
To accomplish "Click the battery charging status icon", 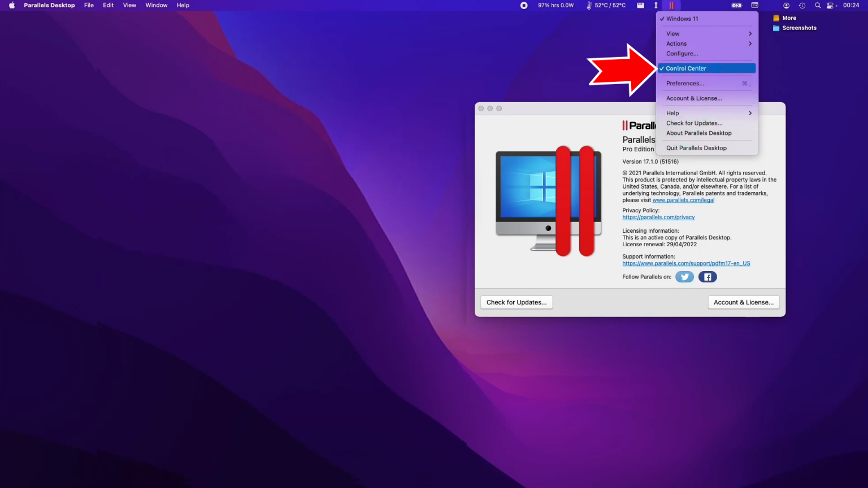I will coord(737,5).
